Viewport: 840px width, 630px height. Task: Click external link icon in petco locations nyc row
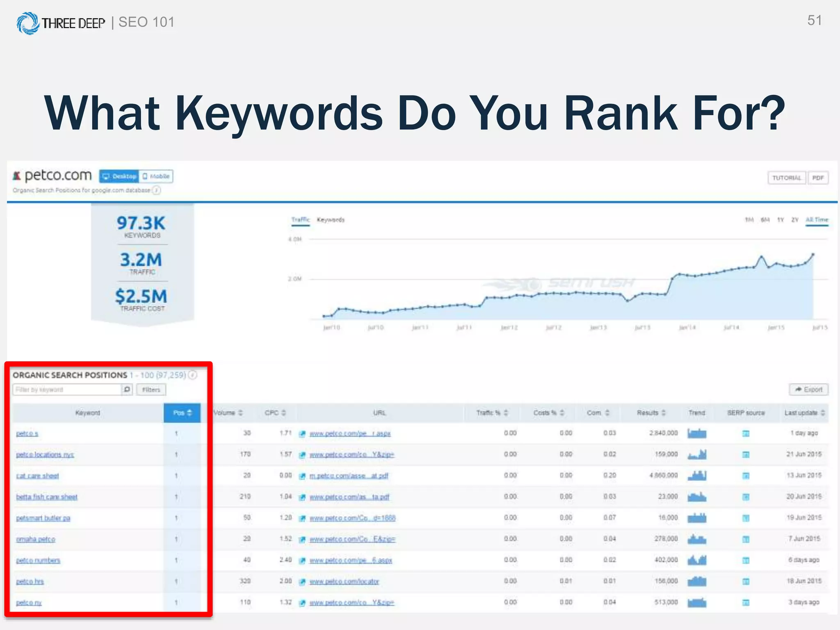point(302,455)
